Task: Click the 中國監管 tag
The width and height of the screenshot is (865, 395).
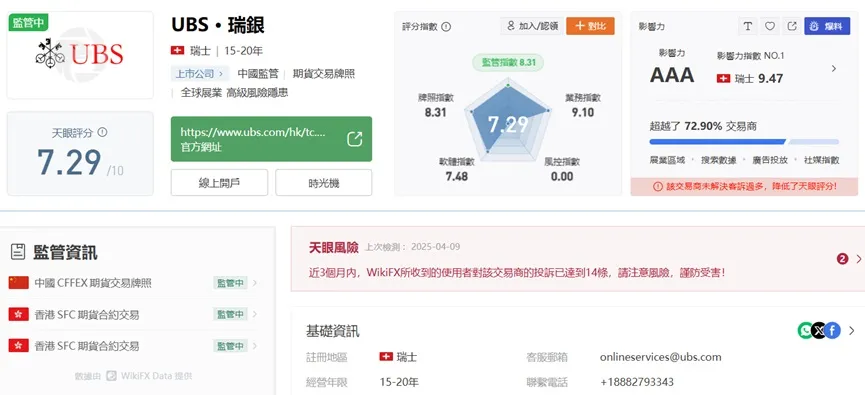Action: [x=258, y=73]
